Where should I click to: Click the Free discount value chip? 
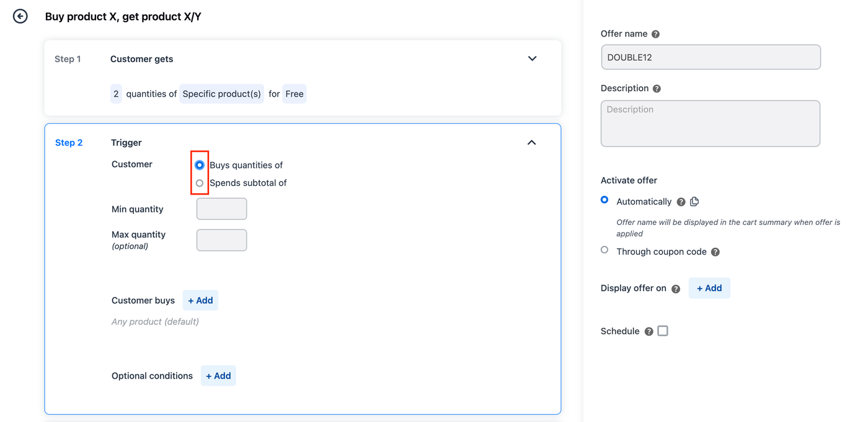point(294,94)
